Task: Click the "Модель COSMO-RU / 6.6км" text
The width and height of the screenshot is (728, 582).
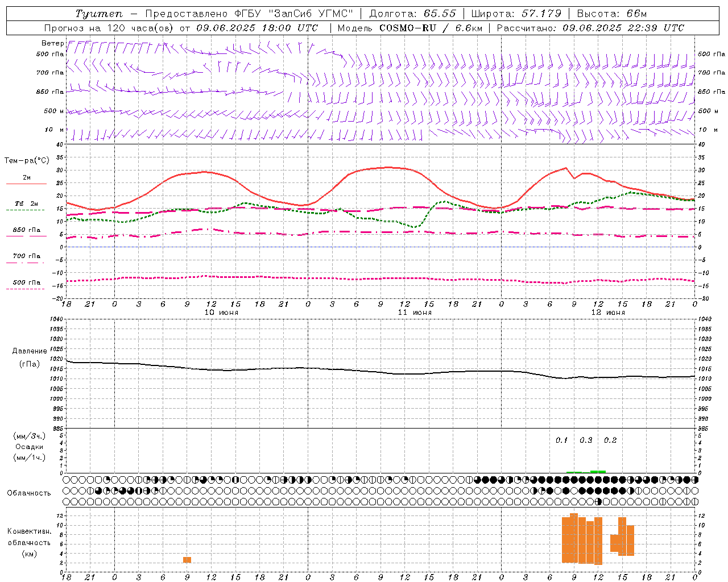Action: [x=410, y=28]
